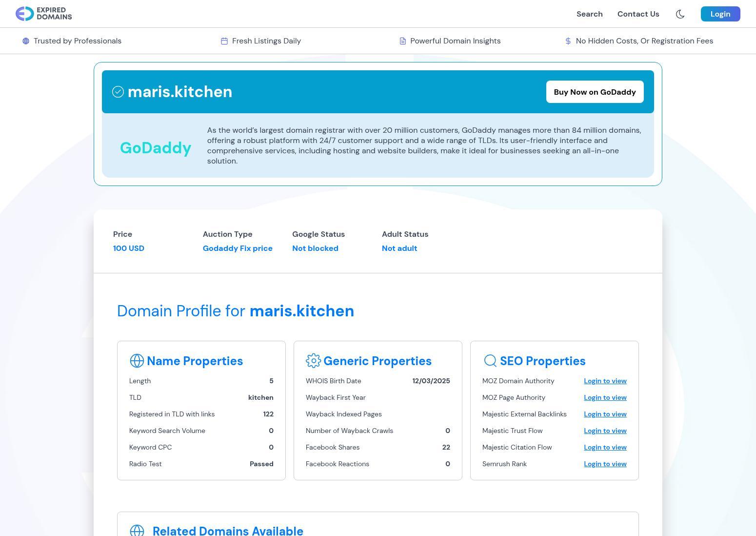The height and width of the screenshot is (536, 756).
Task: Click the dollar icon by No Hidden Costs
Action: [568, 41]
